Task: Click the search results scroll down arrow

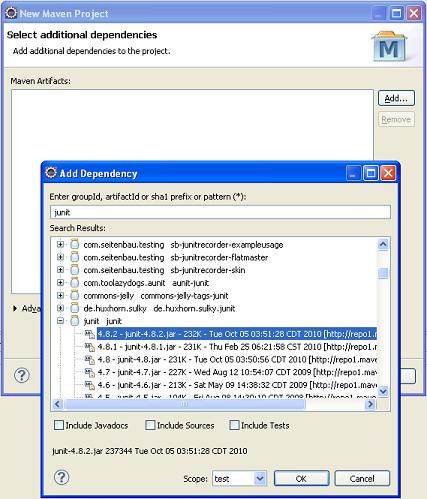Action: point(383,391)
